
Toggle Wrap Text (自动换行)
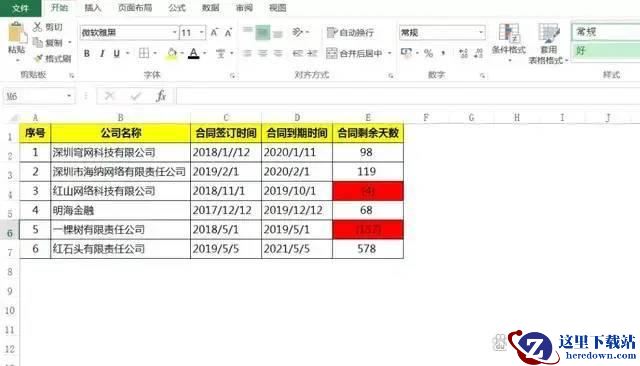[350, 32]
